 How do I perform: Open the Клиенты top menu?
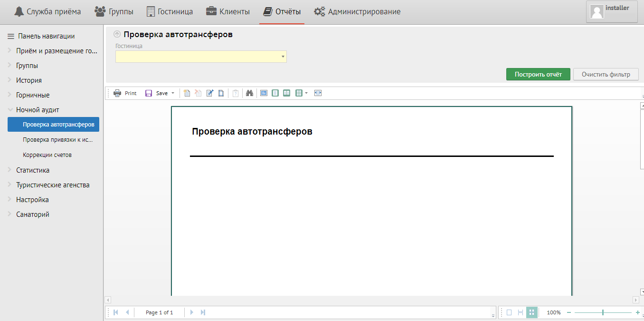tap(228, 11)
